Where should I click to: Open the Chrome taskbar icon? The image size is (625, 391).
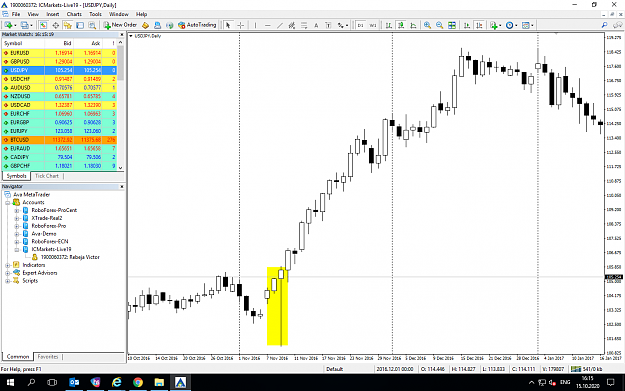138,382
